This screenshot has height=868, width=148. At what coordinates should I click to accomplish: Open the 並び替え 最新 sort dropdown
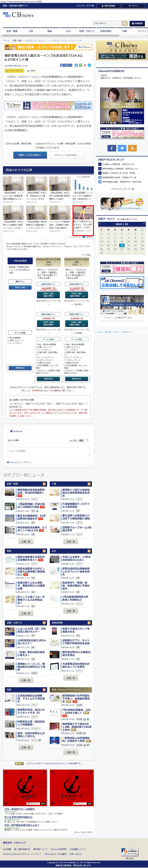(84, 440)
